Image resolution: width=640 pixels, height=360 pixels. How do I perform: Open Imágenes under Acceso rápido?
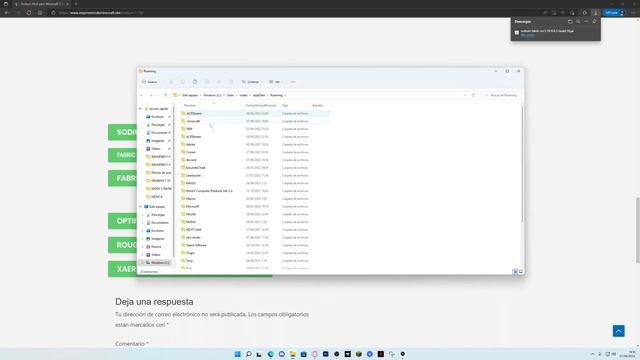158,141
